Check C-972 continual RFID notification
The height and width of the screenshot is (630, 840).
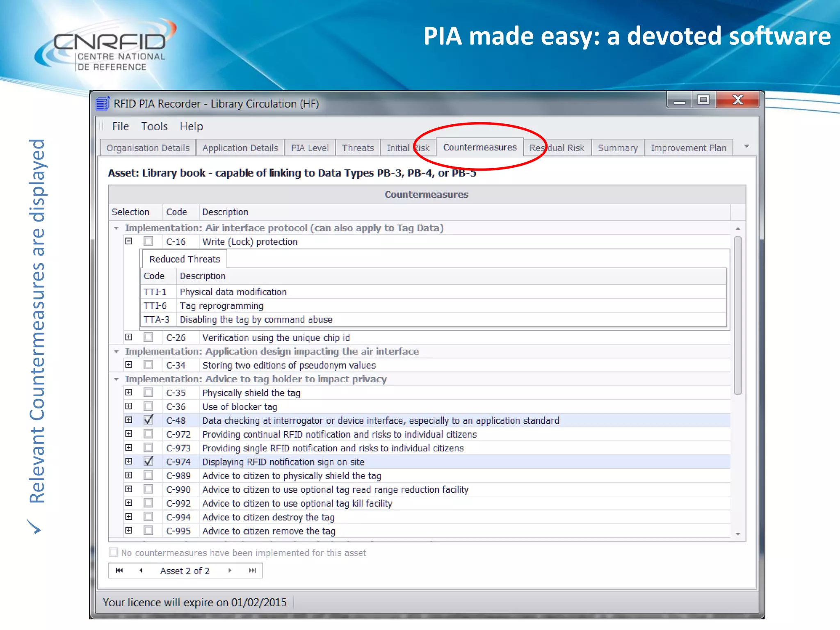[x=148, y=434]
